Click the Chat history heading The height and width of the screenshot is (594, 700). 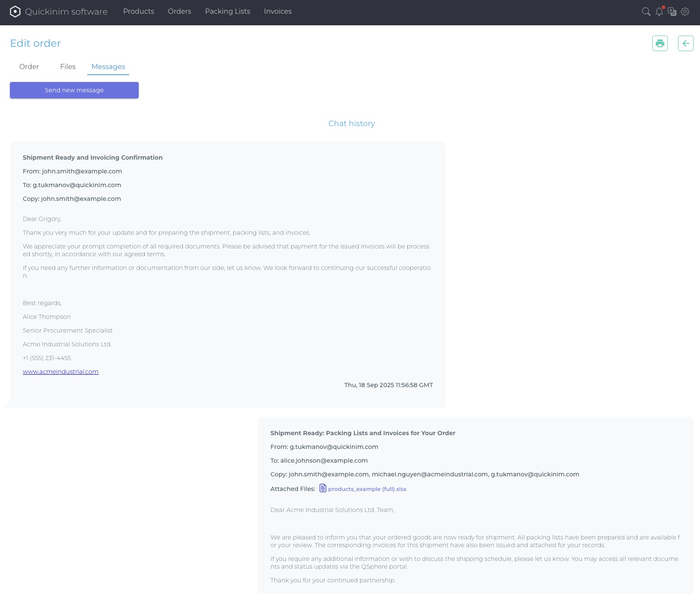point(351,124)
